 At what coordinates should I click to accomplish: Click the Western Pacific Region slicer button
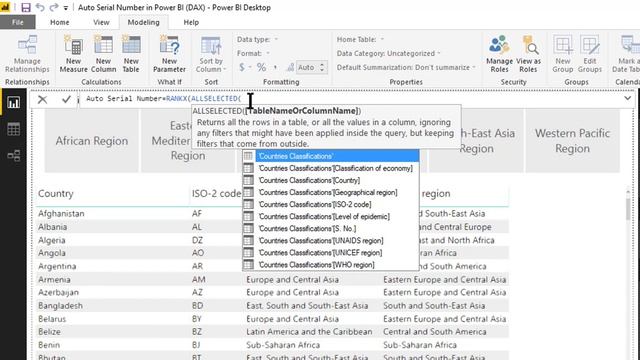click(572, 141)
